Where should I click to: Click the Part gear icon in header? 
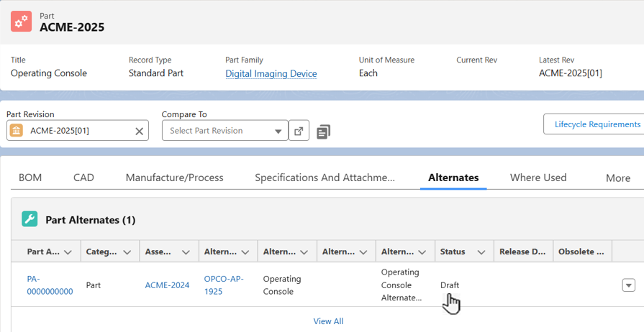(21, 22)
